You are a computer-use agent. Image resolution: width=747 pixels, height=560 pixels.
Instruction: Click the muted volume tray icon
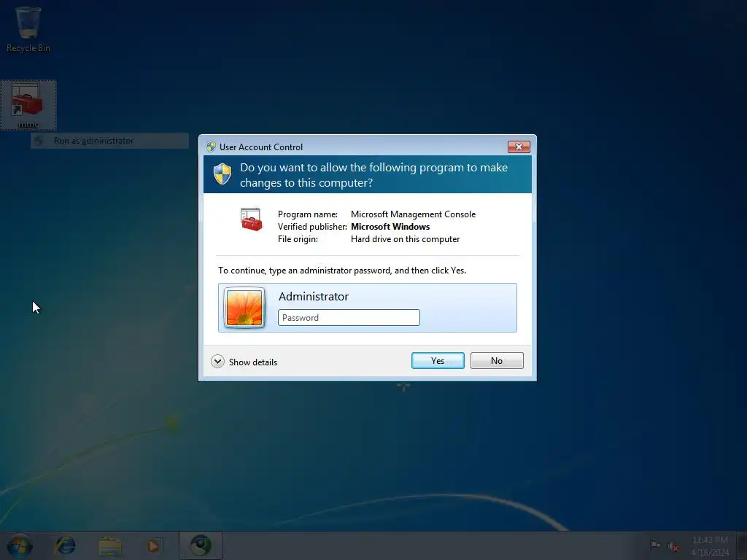tap(673, 546)
